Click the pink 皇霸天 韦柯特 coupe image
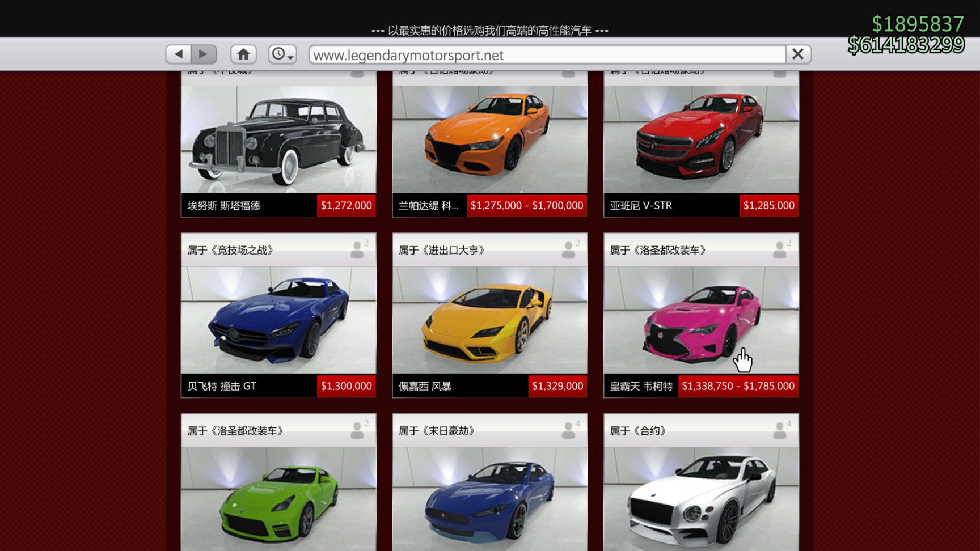Viewport: 980px width, 551px height. tap(700, 319)
